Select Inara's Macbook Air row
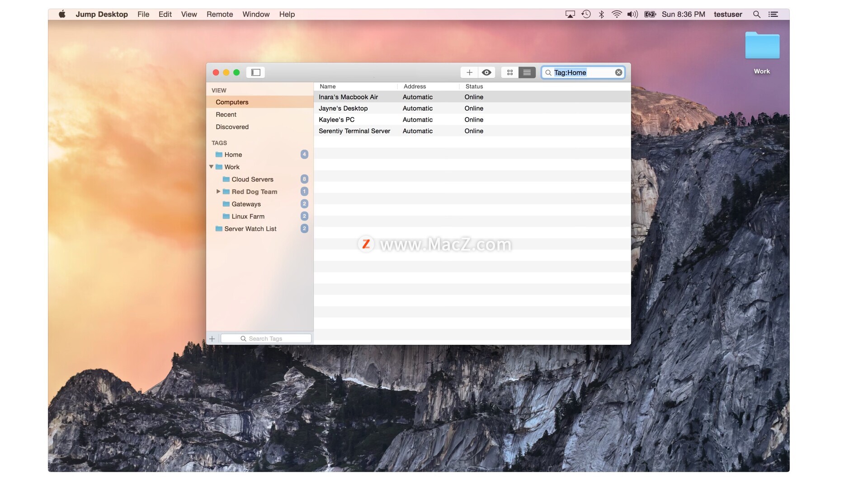The height and width of the screenshot is (488, 868). pos(472,97)
